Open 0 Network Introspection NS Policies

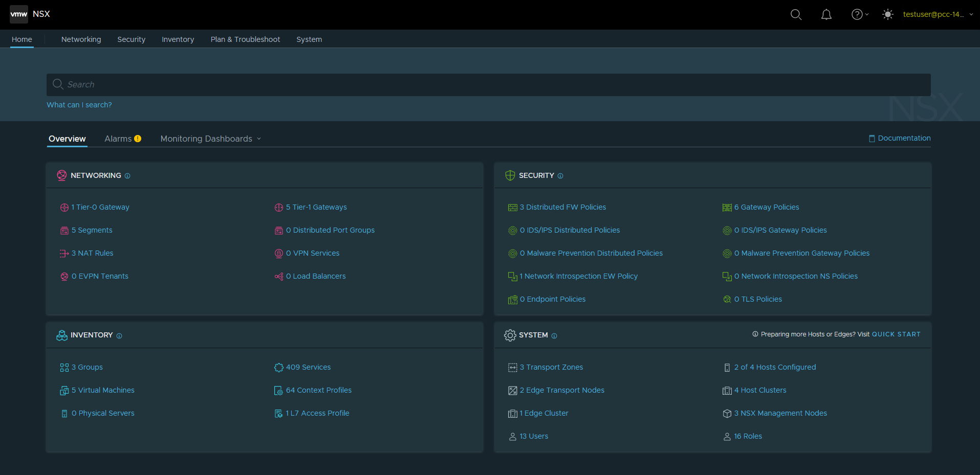click(x=796, y=276)
